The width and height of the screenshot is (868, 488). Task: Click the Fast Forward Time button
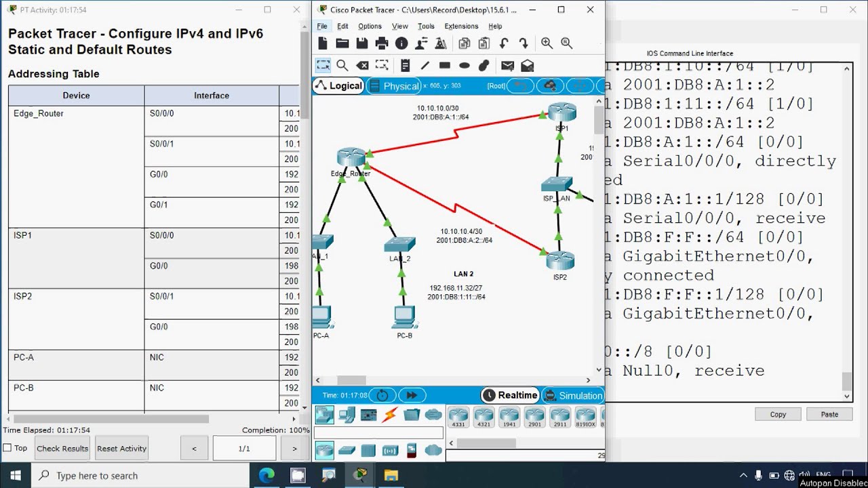(x=412, y=395)
